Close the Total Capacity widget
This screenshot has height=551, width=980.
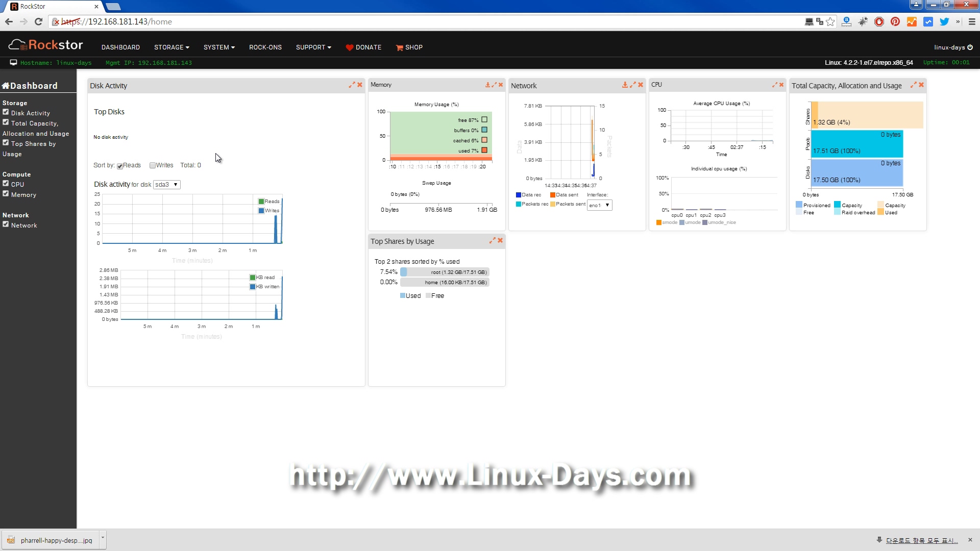921,85
